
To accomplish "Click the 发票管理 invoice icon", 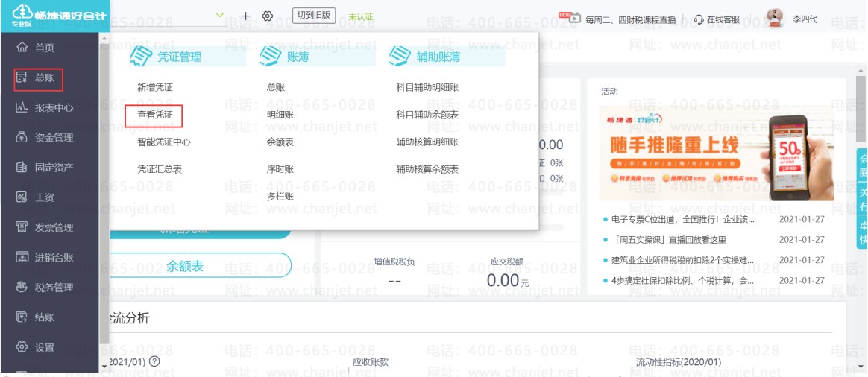I will [x=22, y=227].
